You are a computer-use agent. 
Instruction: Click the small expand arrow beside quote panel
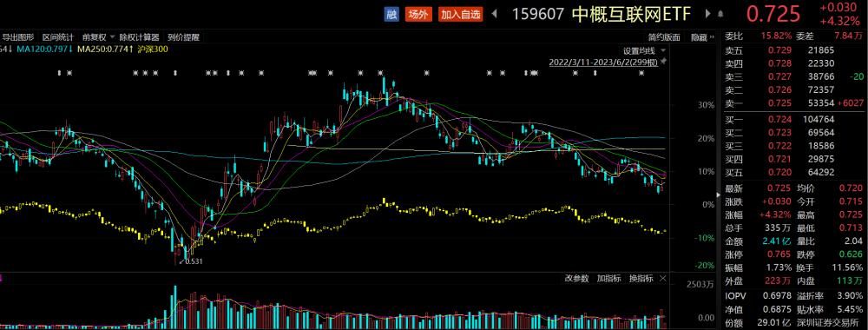[x=720, y=195]
